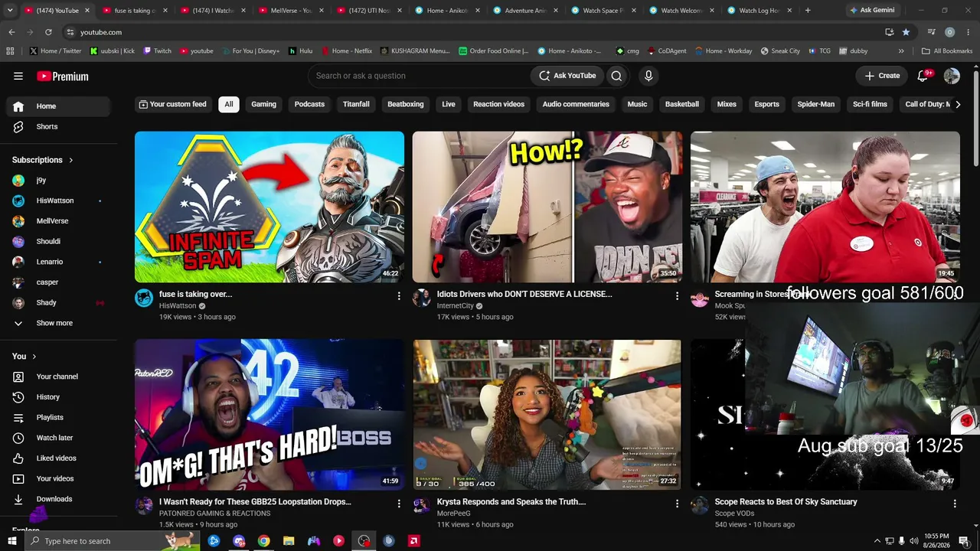Open options for Scope Reacts video

pyautogui.click(x=955, y=503)
